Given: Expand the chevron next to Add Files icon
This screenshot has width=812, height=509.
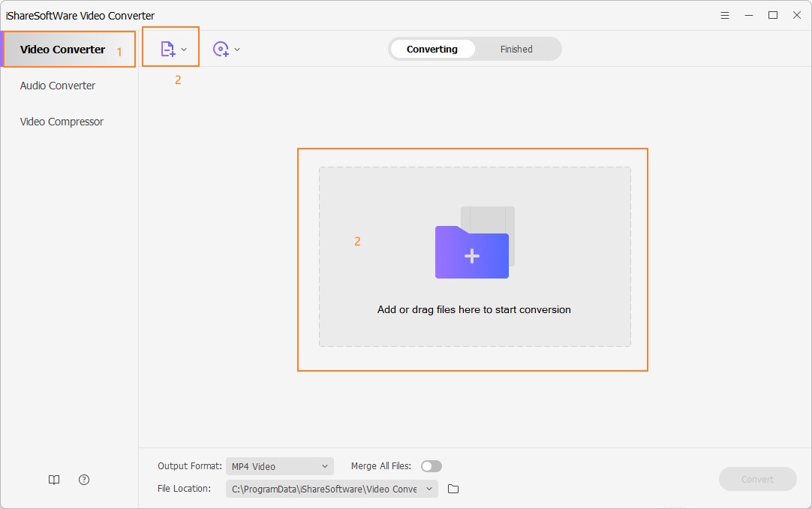Looking at the screenshot, I should pyautogui.click(x=182, y=48).
